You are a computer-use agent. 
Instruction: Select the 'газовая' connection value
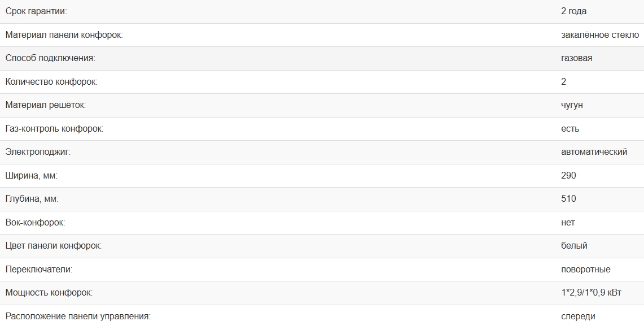click(576, 58)
